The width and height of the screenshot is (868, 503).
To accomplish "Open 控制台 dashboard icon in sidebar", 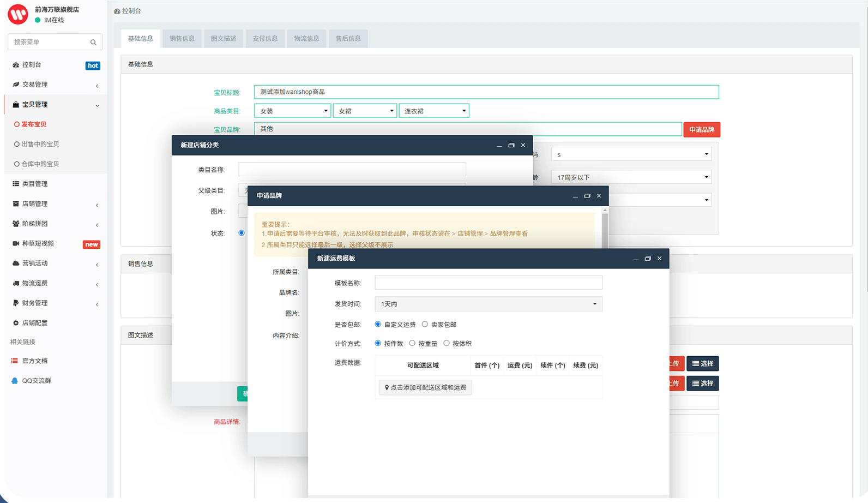I will (x=16, y=65).
